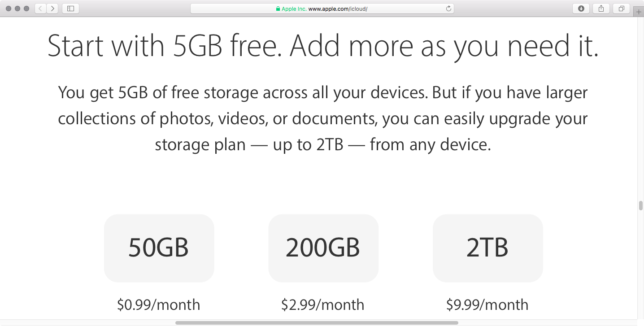Image resolution: width=644 pixels, height=326 pixels.
Task: Go back to the previous page
Action: 40,9
